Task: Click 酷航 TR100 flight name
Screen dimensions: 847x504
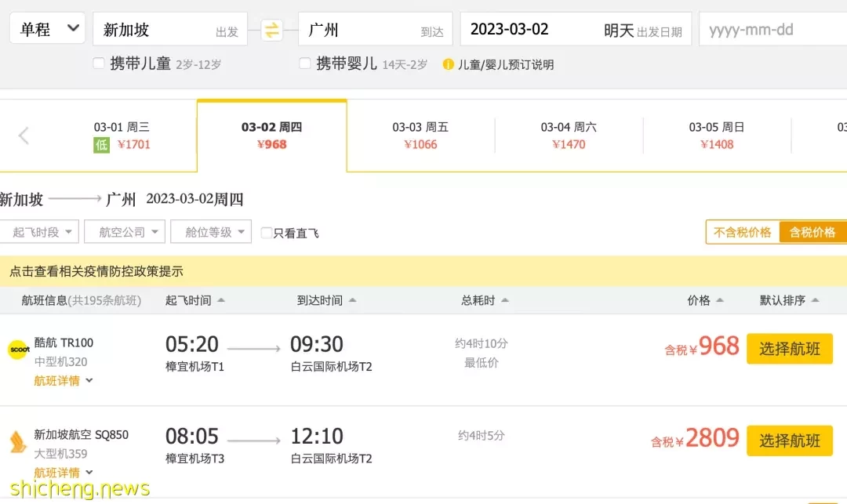Action: click(64, 343)
